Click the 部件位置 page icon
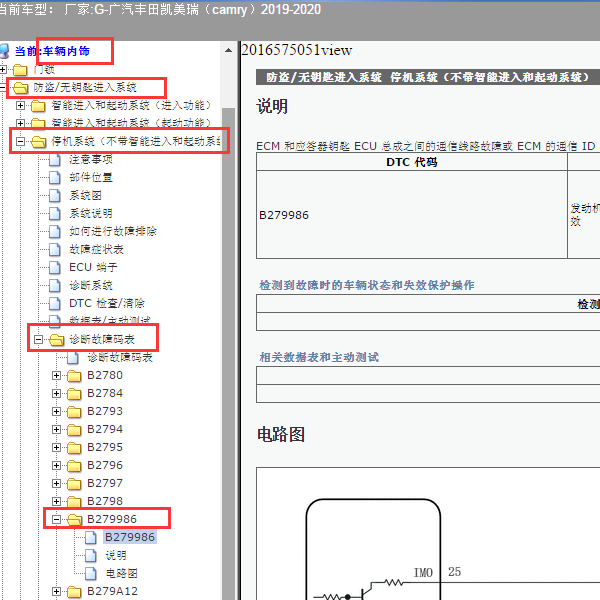Image resolution: width=600 pixels, height=600 pixels. point(55,178)
